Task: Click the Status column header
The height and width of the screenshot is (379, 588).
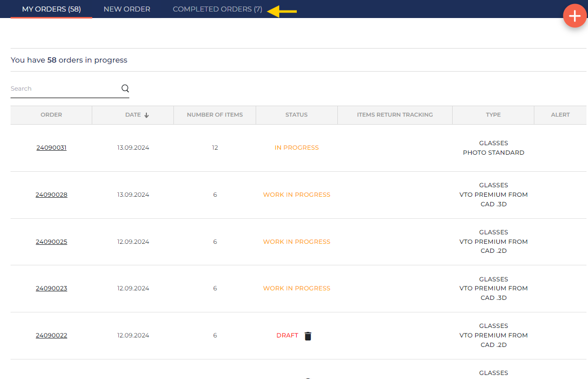Action: click(x=296, y=115)
